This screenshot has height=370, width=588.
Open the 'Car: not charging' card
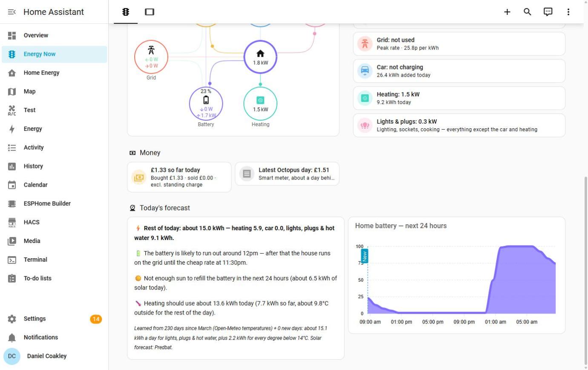(459, 71)
